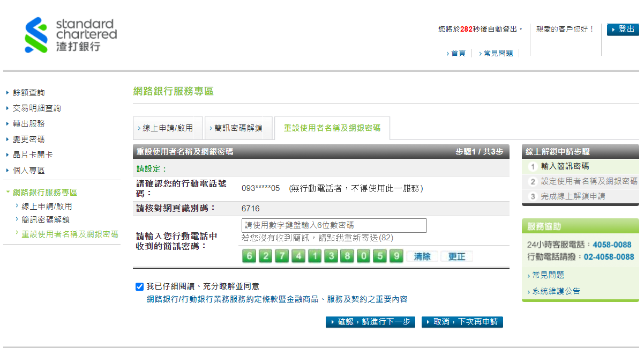Click keypad digit 4
Image resolution: width=644 pixels, height=361 pixels.
pos(298,256)
